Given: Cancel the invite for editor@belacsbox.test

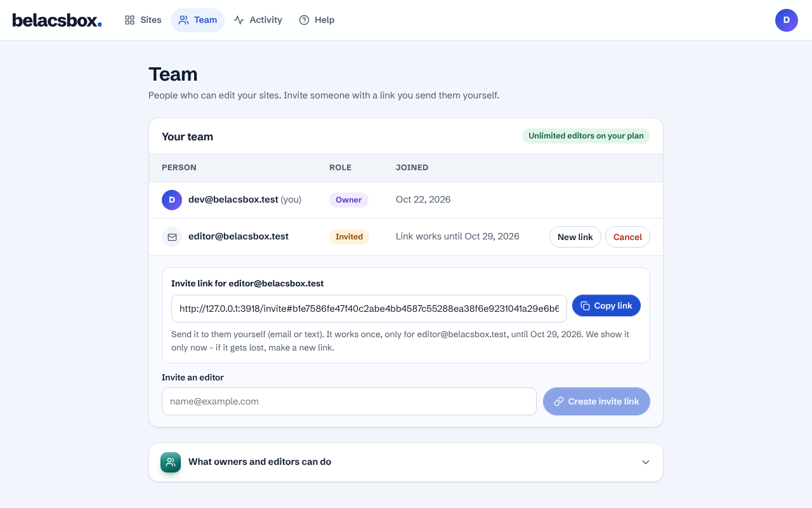Looking at the screenshot, I should 627,237.
